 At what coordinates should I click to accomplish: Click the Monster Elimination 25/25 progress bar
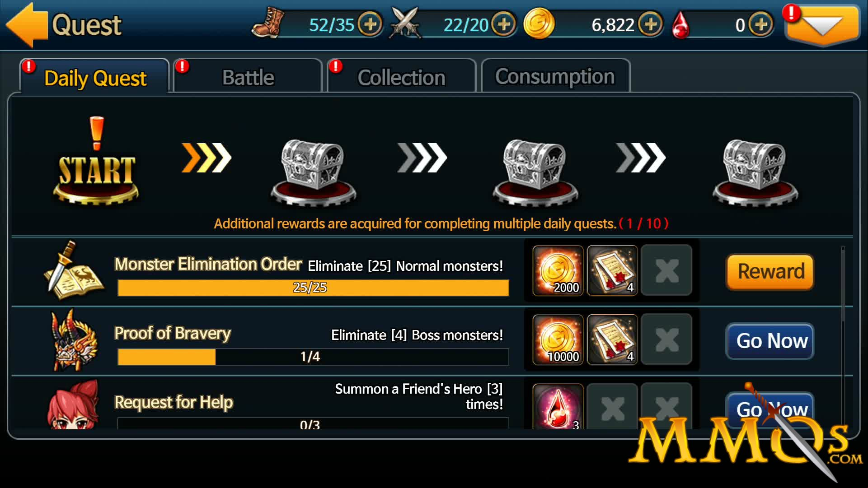(x=313, y=288)
